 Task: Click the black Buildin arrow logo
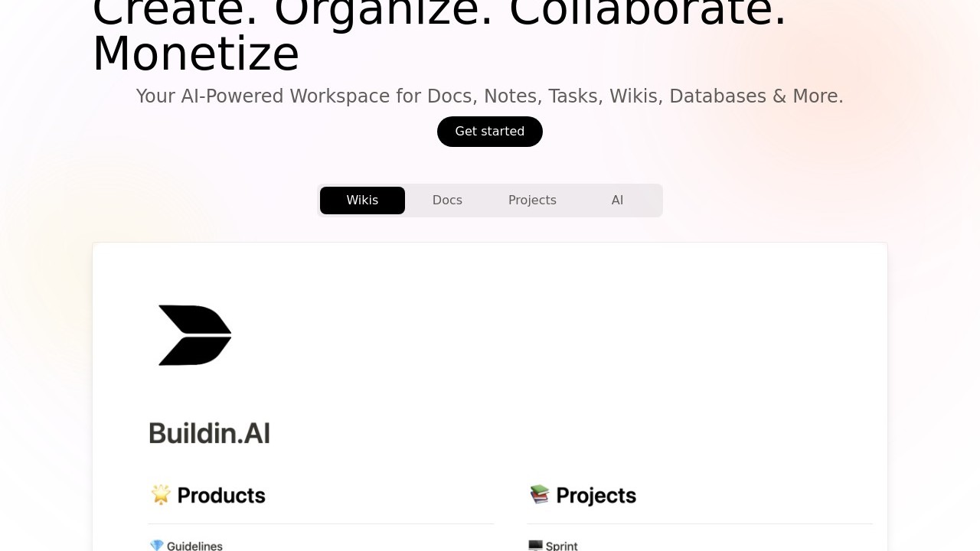tap(194, 335)
